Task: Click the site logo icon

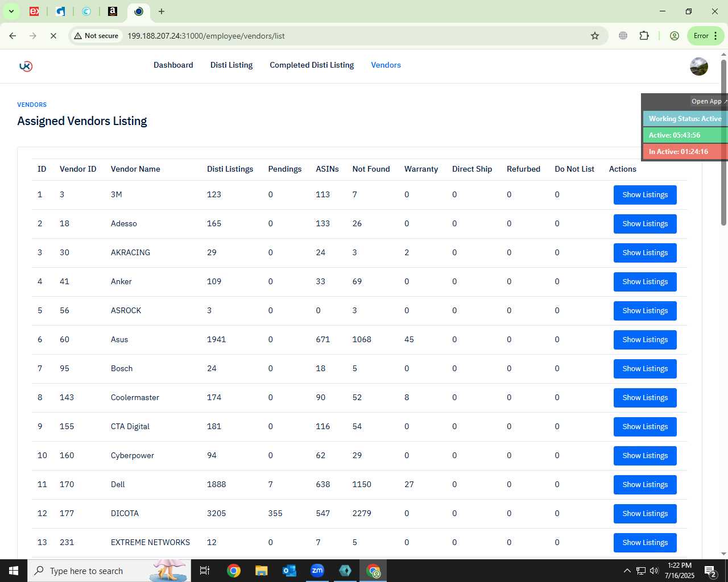Action: (x=26, y=66)
